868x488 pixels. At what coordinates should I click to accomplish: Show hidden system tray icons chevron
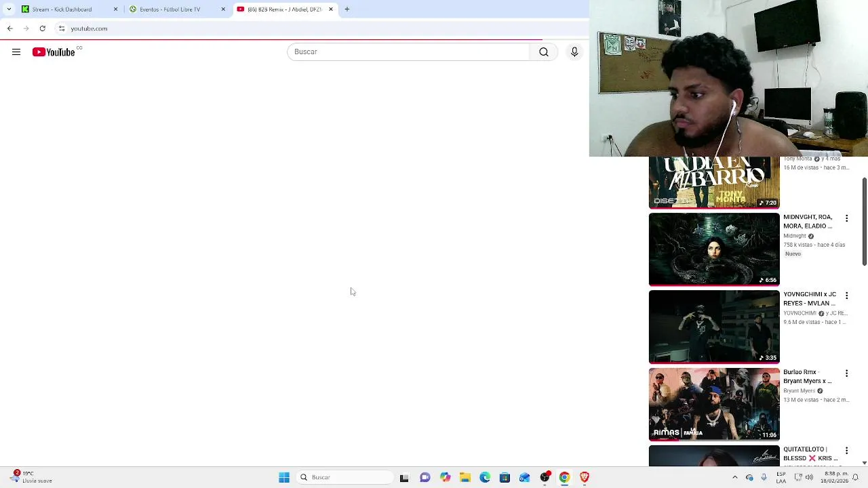coord(734,478)
